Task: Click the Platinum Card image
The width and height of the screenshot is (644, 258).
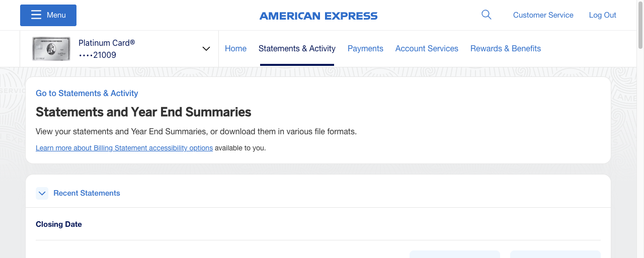Action: pyautogui.click(x=51, y=49)
